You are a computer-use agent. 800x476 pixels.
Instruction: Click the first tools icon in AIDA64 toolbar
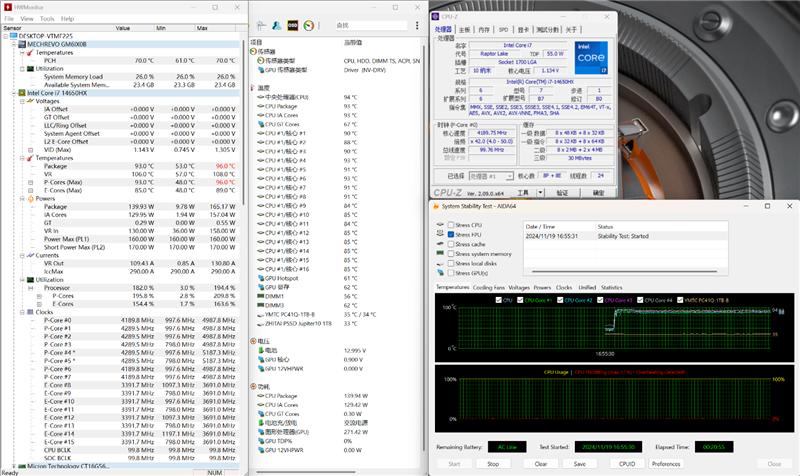pos(261,26)
